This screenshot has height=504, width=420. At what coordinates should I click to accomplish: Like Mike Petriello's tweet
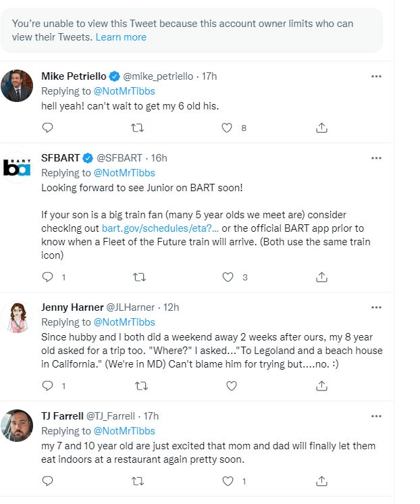pos(227,128)
